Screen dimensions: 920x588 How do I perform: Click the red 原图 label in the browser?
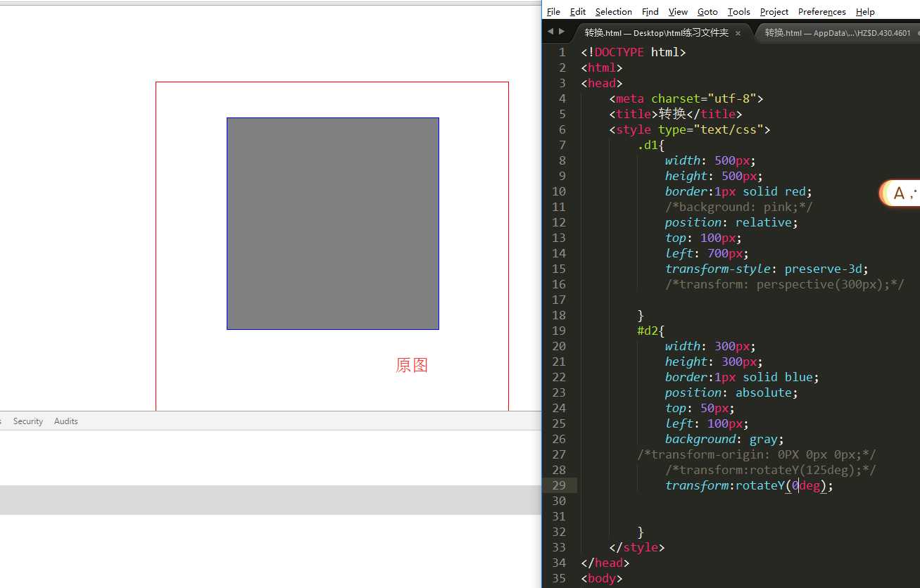[x=412, y=365]
